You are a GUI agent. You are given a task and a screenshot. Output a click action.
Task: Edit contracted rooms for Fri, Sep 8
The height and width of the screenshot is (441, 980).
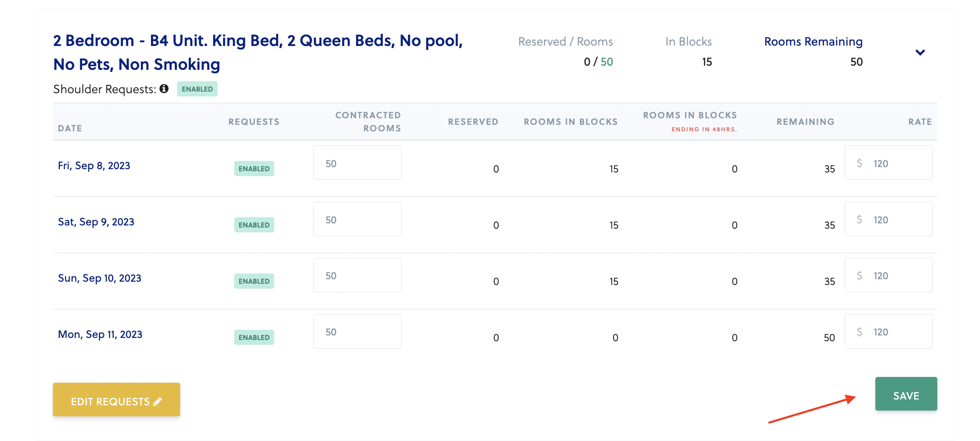pyautogui.click(x=357, y=163)
